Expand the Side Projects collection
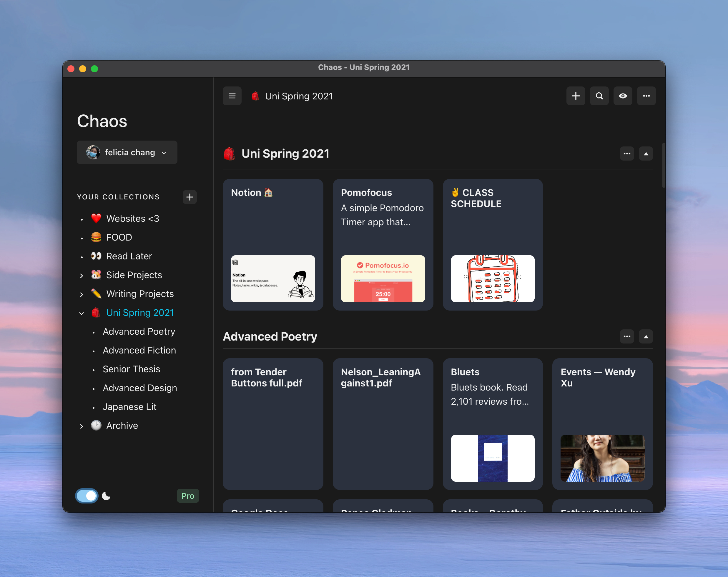 click(x=82, y=276)
